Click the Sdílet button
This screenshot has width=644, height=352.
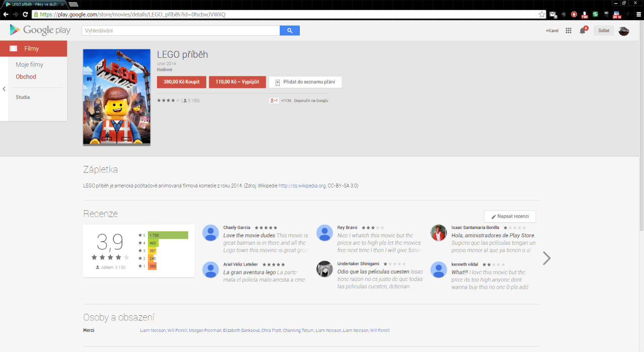pos(604,31)
